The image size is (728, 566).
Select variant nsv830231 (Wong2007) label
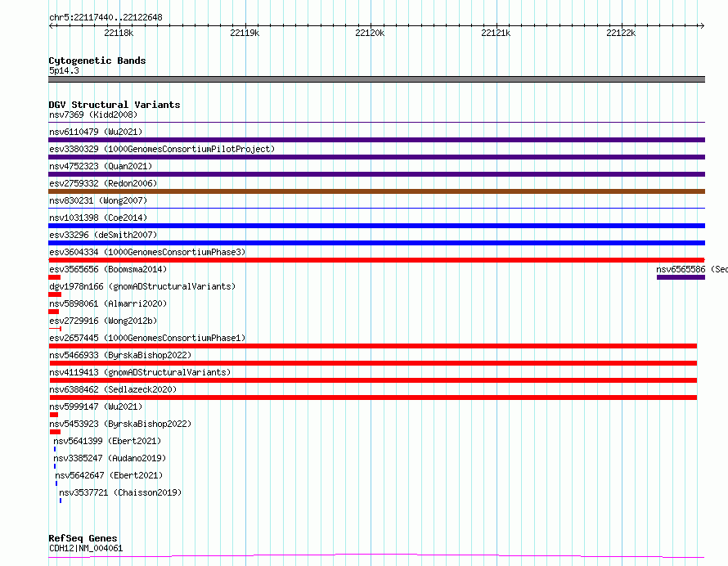(x=98, y=200)
